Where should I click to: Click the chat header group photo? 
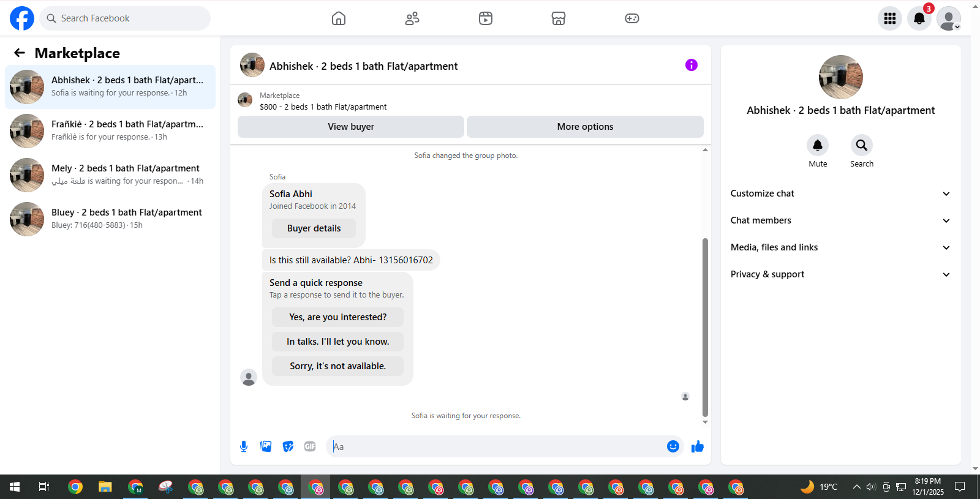(x=252, y=65)
